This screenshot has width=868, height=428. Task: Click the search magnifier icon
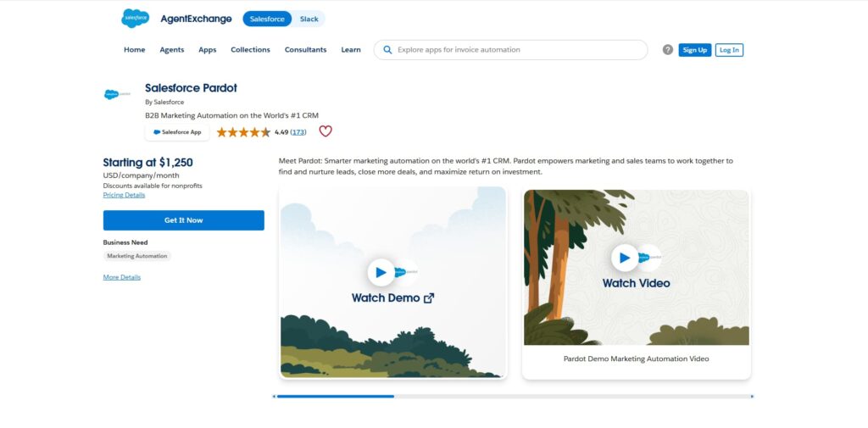(x=387, y=50)
